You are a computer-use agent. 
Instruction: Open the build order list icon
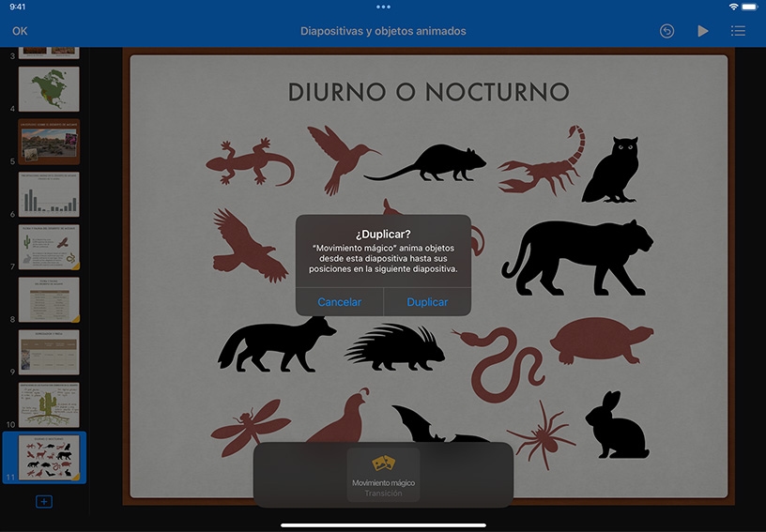pos(738,31)
